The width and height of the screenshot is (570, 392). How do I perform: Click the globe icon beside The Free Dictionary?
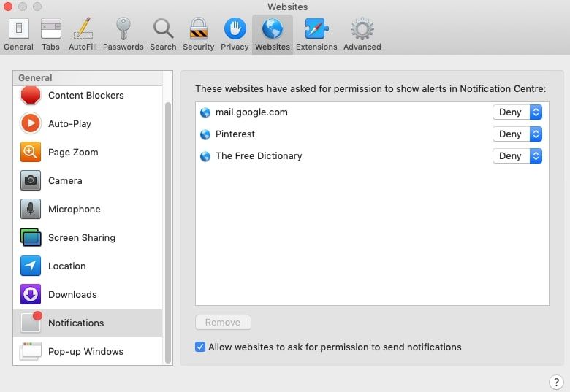(x=205, y=156)
